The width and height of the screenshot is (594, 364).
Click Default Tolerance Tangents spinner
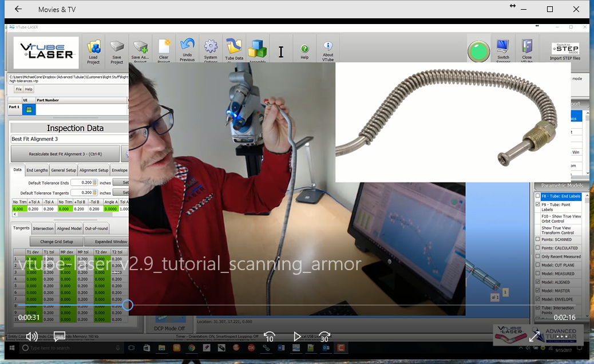pyautogui.click(x=94, y=192)
